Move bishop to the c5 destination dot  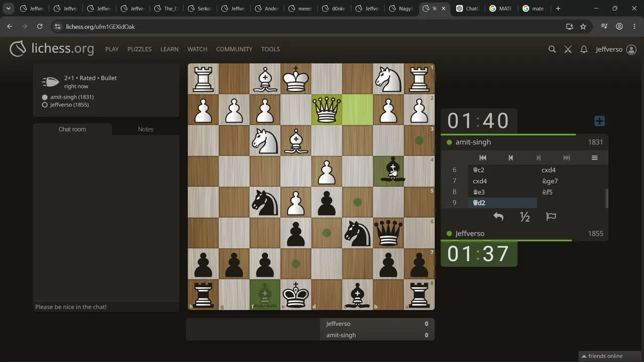(x=358, y=202)
